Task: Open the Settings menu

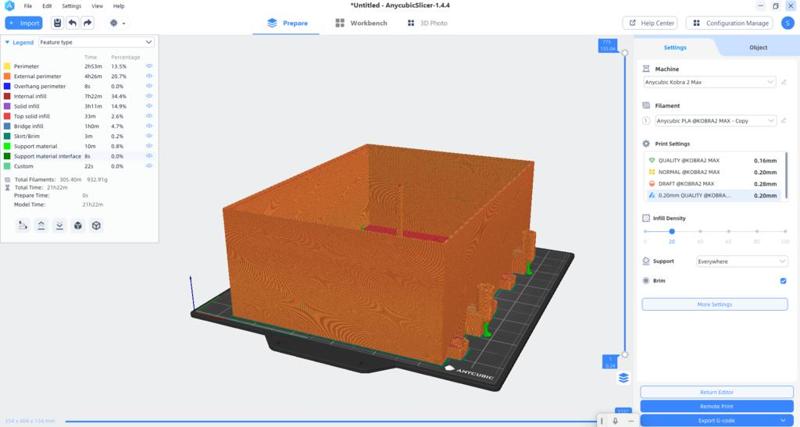Action: (71, 6)
